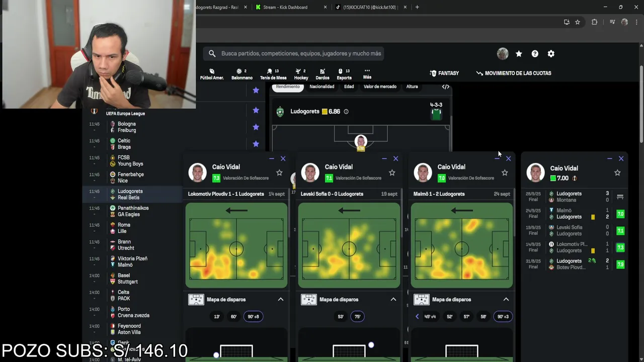Select the 60' shot chip
This screenshot has height=362, width=644.
233,317
